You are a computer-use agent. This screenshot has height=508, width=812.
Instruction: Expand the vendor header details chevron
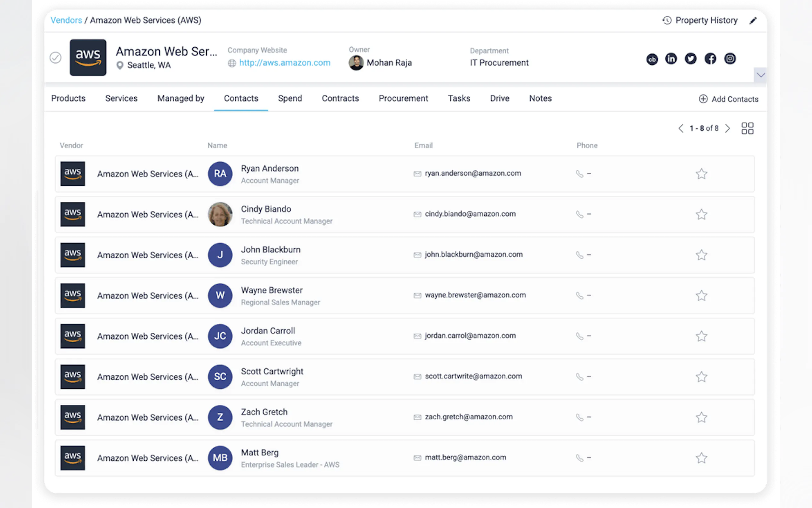click(x=761, y=75)
